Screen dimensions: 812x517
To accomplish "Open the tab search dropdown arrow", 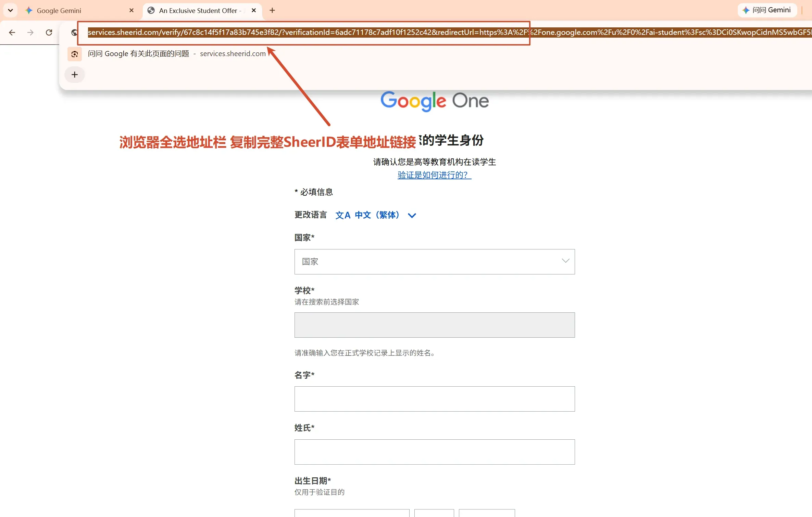I will [11, 10].
